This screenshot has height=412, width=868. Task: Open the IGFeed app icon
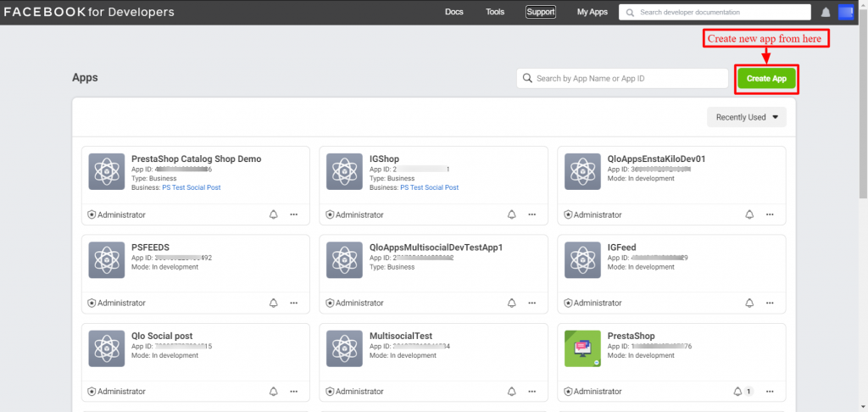[582, 259]
